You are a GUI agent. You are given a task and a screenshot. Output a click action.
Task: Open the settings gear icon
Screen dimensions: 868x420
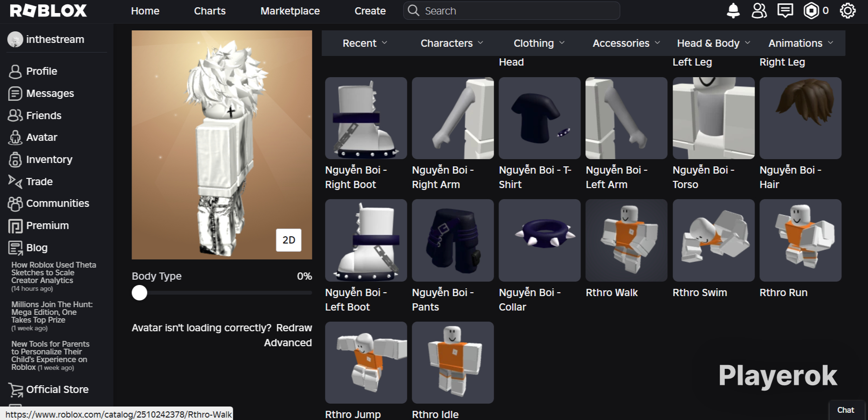848,11
